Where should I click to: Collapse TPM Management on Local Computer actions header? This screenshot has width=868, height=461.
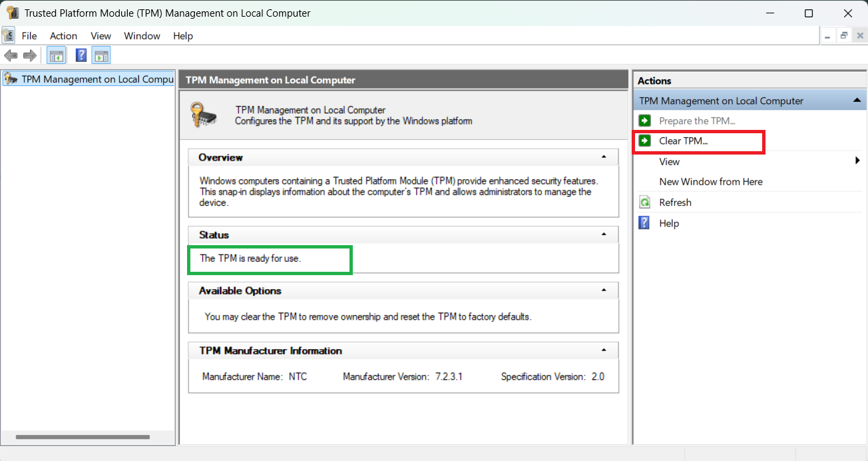pos(857,101)
